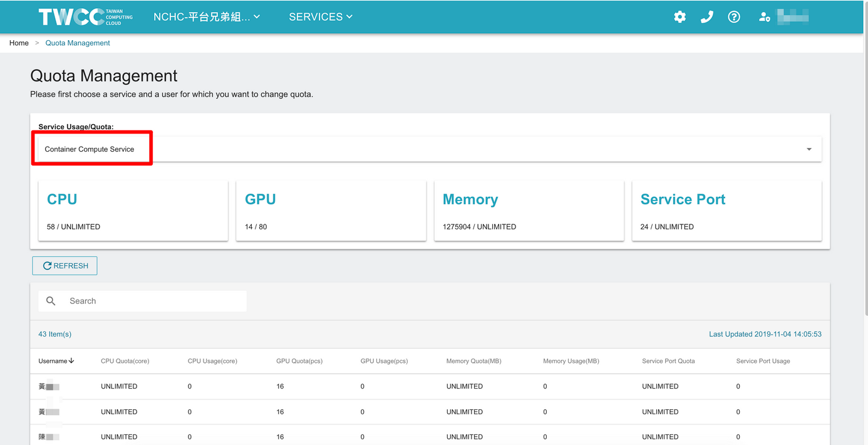
Task: Click the Memory usage card
Action: coord(529,211)
